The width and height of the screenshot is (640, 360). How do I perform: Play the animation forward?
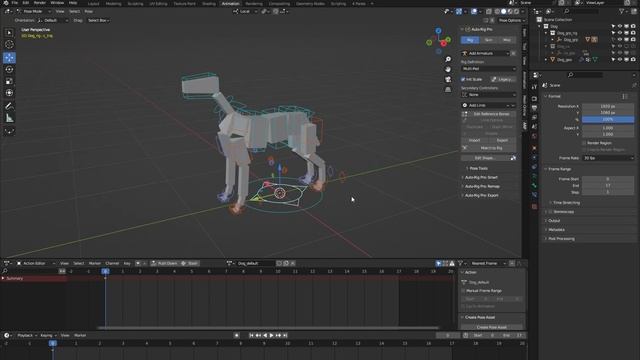[x=271, y=335]
